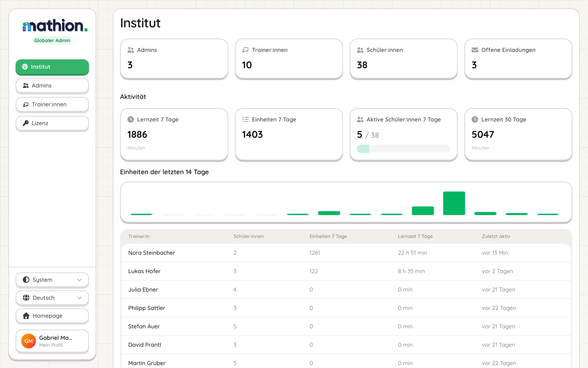Click Julia Ebner in the trainer table
This screenshot has width=588, height=368.
(143, 290)
